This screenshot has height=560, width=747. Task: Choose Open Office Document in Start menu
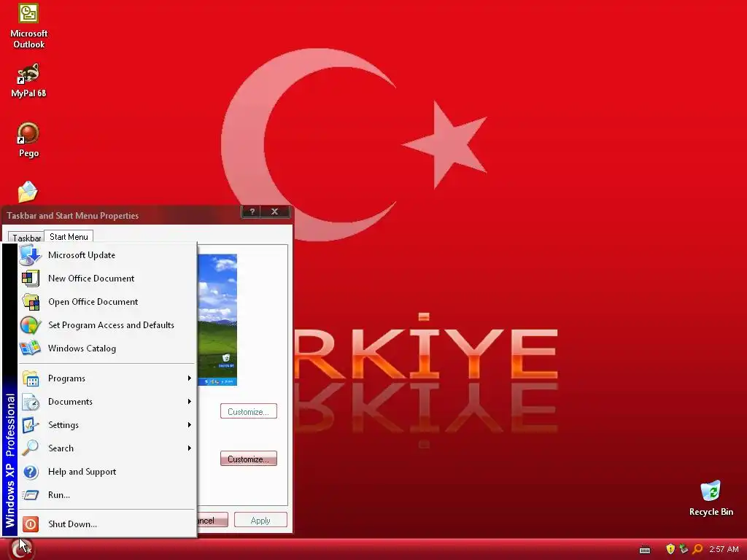click(x=107, y=302)
